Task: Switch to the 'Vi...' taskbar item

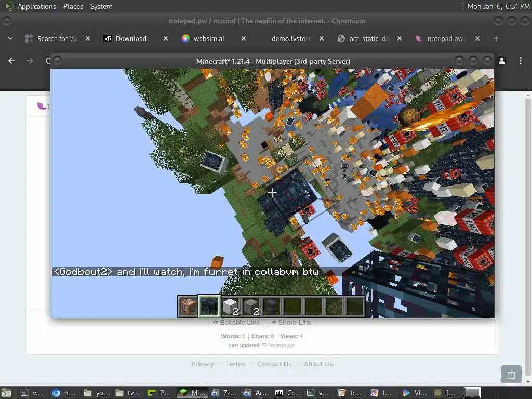Action: click(414, 393)
